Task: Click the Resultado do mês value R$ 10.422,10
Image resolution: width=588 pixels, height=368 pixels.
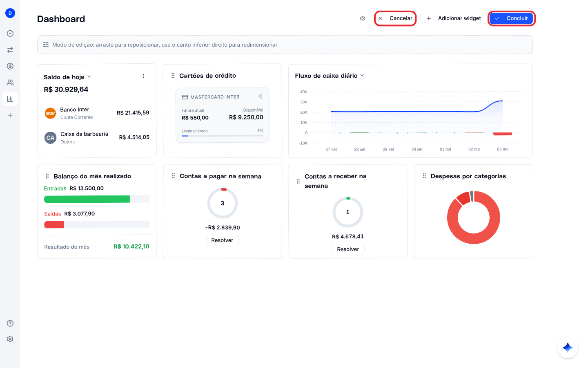Action: click(x=131, y=247)
